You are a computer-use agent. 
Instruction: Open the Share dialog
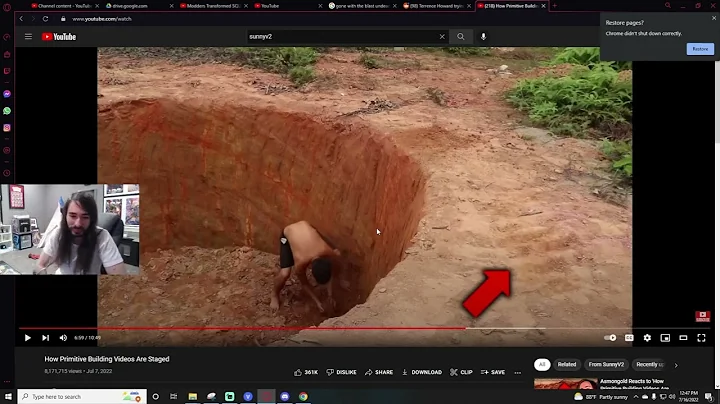pos(379,372)
